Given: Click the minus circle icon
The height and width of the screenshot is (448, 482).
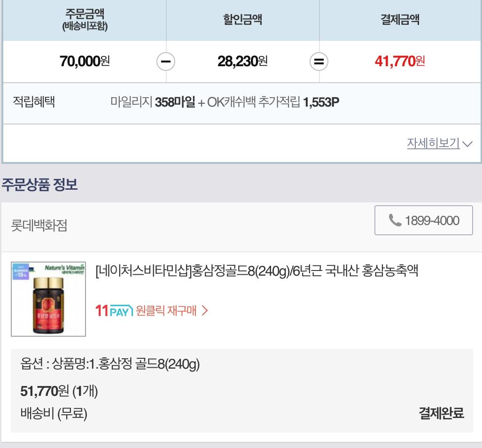Looking at the screenshot, I should coord(165,62).
